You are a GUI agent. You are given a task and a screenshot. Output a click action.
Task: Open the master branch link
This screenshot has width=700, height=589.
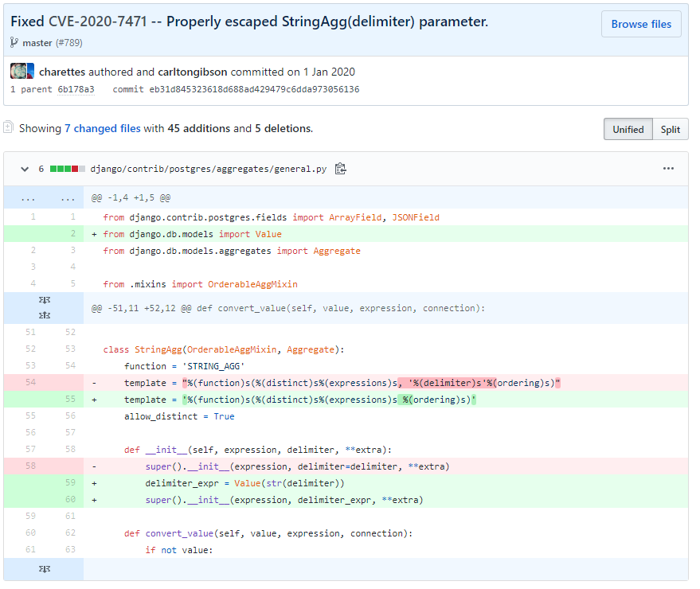click(x=37, y=43)
